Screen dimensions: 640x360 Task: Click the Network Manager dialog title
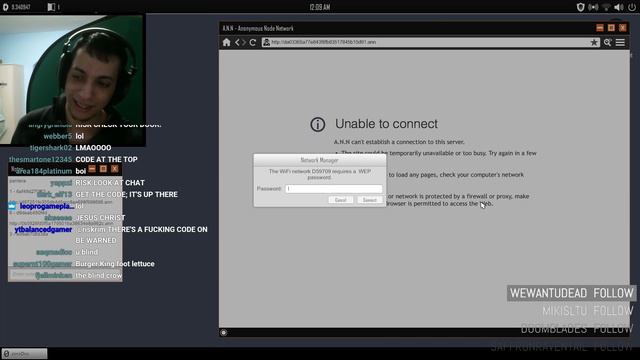(319, 160)
